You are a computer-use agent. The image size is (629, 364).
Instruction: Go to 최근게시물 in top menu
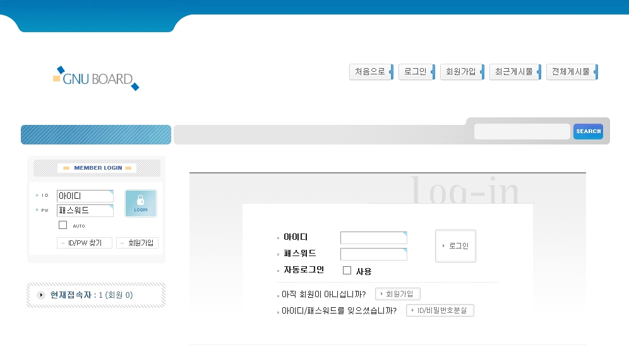click(x=514, y=72)
